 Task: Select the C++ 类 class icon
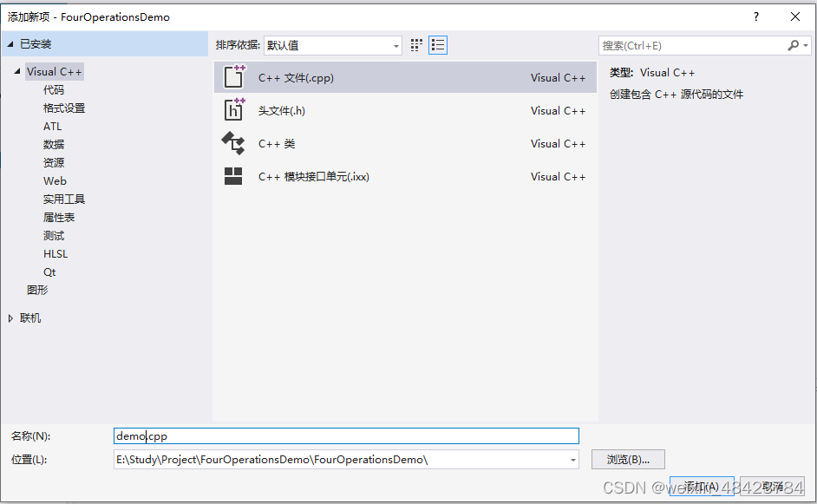click(233, 143)
